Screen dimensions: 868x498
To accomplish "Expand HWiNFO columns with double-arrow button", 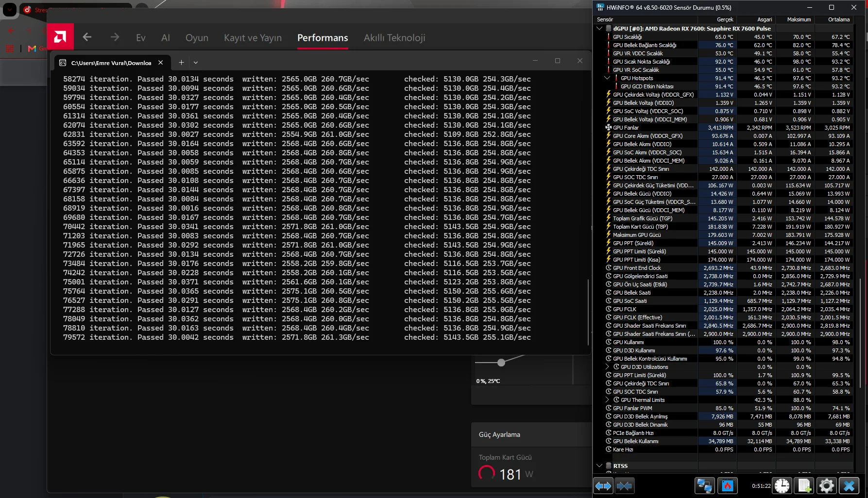I will click(x=603, y=485).
